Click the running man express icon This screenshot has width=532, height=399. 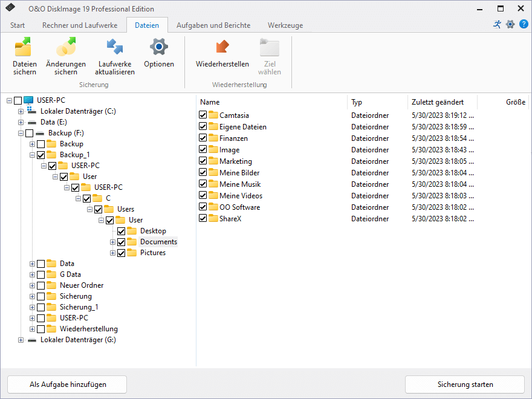coord(497,24)
